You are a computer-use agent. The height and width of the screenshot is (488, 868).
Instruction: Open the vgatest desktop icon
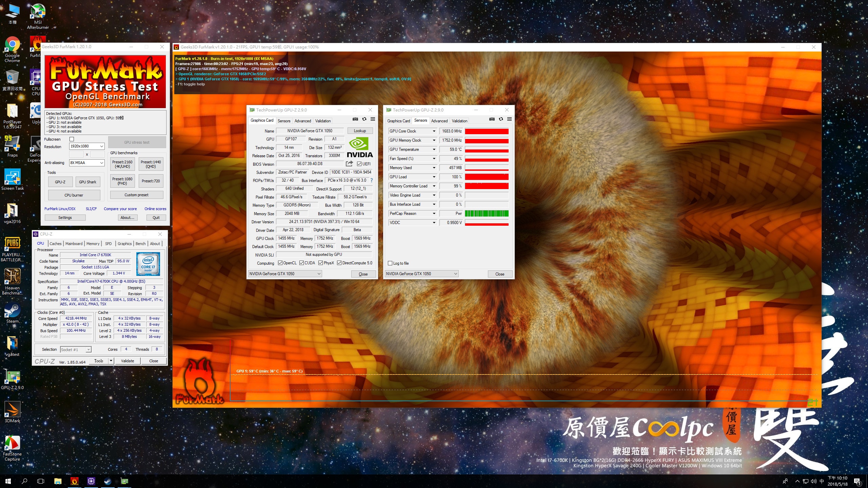[13, 346]
